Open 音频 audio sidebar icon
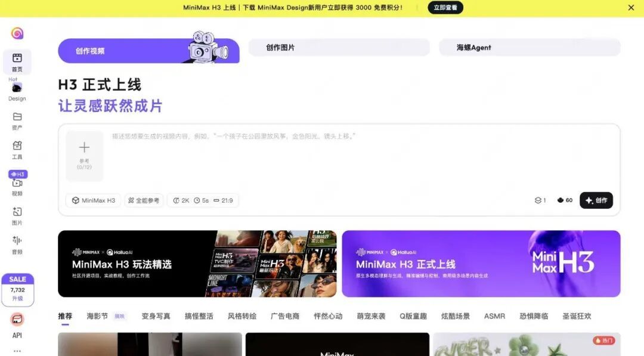 [x=17, y=245]
